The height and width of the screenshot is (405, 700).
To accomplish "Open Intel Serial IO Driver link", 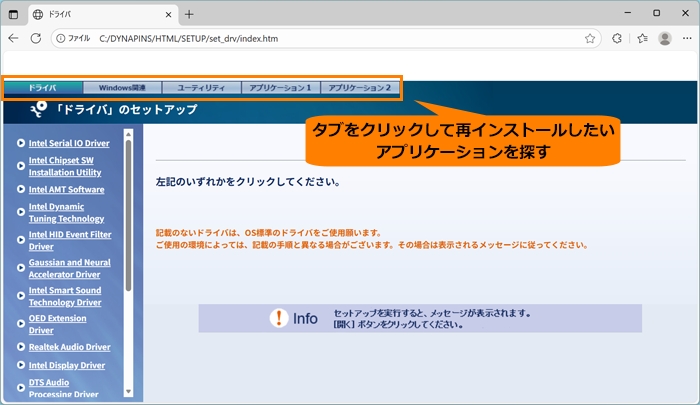I will (69, 143).
